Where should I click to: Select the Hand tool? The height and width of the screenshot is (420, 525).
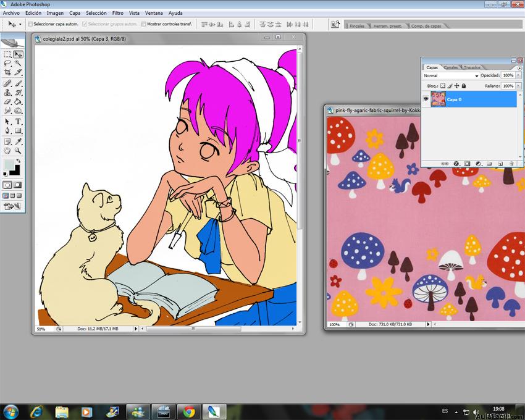pos(7,151)
